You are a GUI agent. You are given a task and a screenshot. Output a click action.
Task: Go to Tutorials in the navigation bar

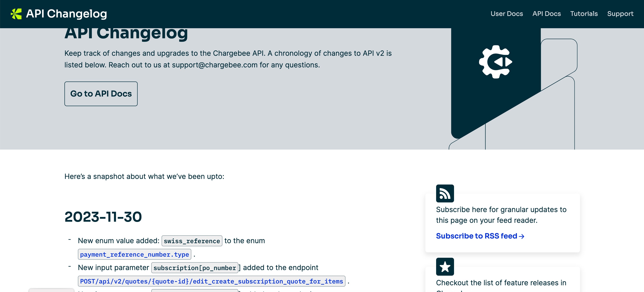[584, 14]
